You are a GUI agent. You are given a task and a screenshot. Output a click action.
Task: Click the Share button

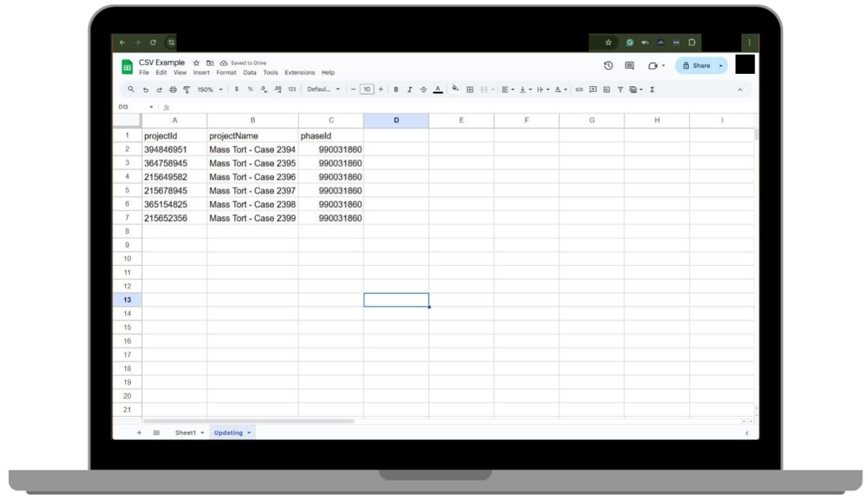tap(701, 65)
